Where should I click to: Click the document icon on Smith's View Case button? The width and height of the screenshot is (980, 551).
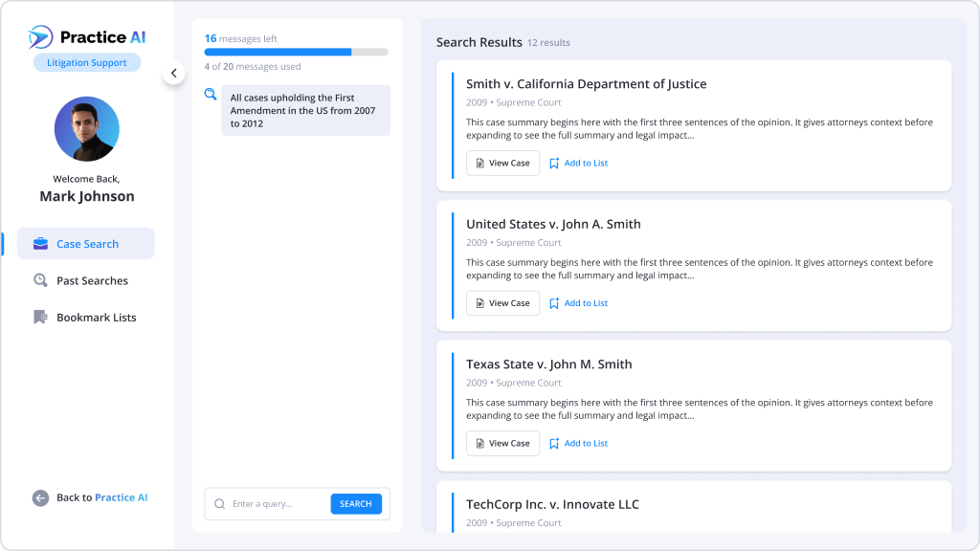[x=479, y=163]
